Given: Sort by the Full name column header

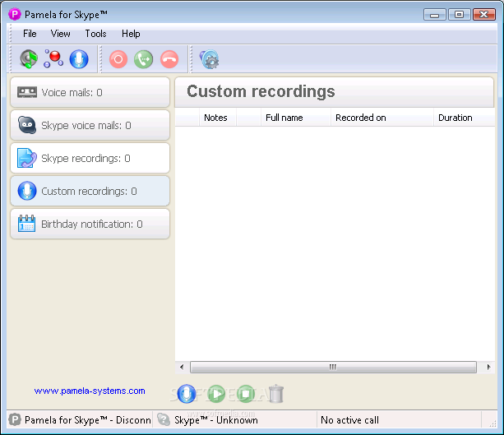Looking at the screenshot, I should pyautogui.click(x=296, y=118).
